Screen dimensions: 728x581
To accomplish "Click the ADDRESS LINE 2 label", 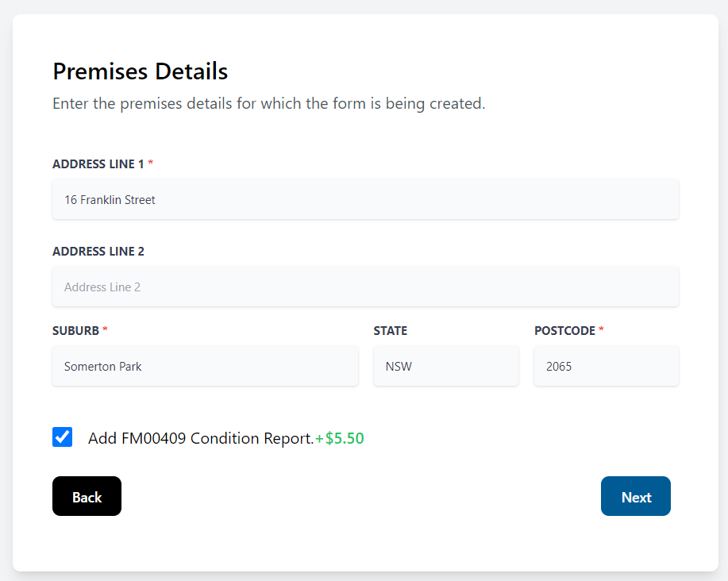I will tap(98, 251).
